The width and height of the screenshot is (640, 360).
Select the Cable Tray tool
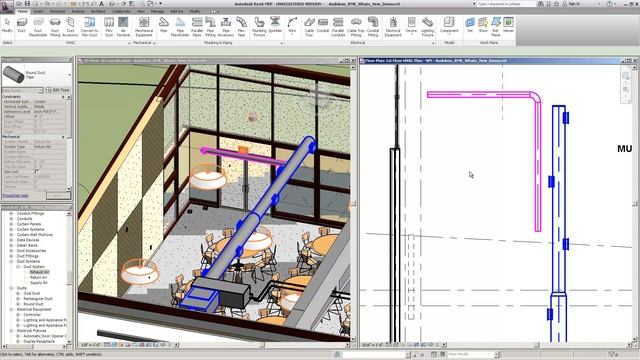pos(309,27)
